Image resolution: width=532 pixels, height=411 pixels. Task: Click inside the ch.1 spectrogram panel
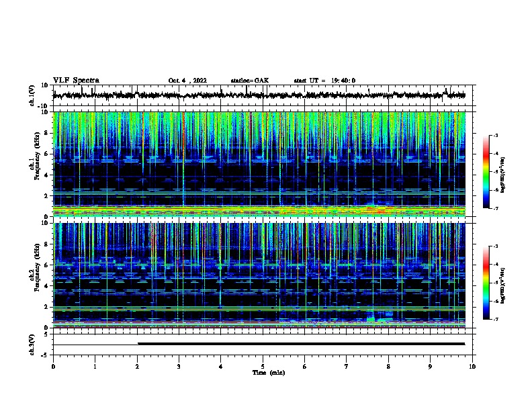259,164
